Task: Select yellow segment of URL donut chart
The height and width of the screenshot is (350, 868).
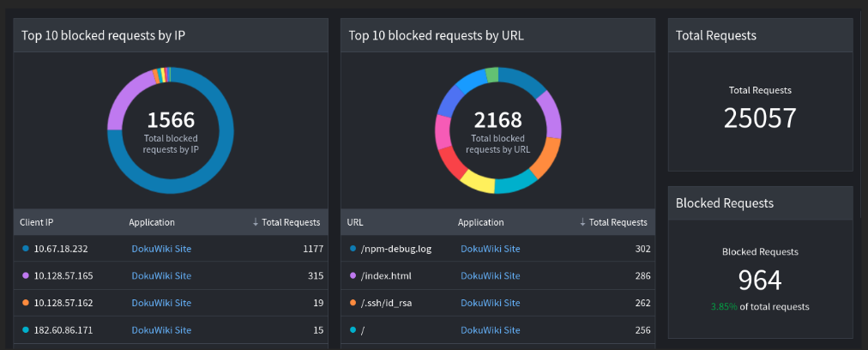Action: [x=477, y=183]
